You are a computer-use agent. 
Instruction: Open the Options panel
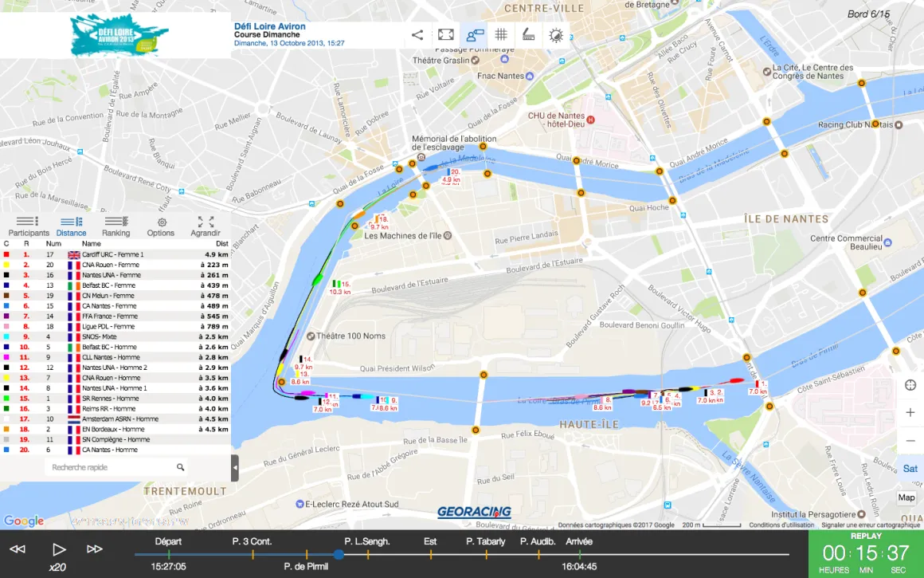161,226
